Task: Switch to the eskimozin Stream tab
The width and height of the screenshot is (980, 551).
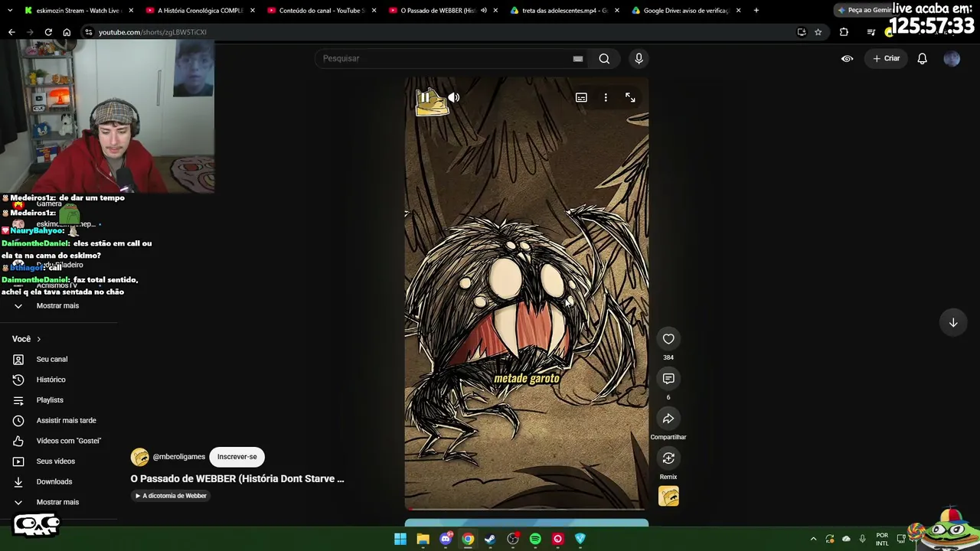Action: (x=78, y=11)
